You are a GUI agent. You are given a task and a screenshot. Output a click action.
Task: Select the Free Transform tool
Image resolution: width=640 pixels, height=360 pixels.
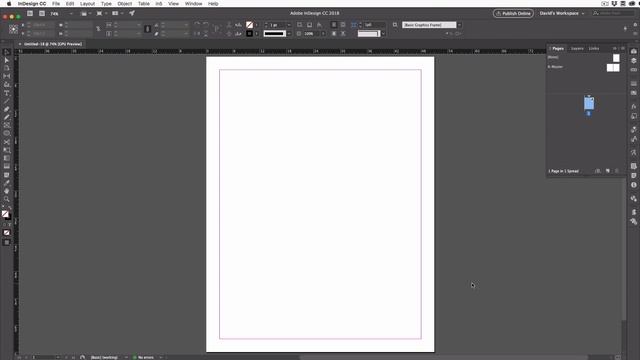tap(7, 150)
